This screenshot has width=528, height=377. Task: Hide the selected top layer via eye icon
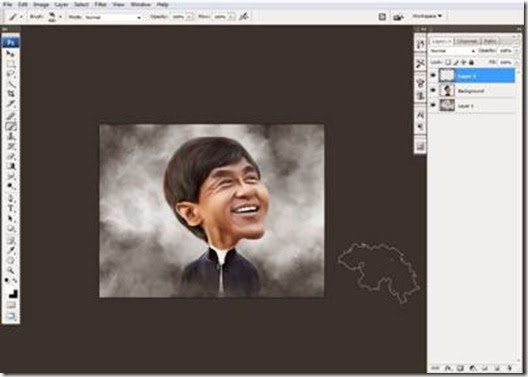tap(433, 76)
